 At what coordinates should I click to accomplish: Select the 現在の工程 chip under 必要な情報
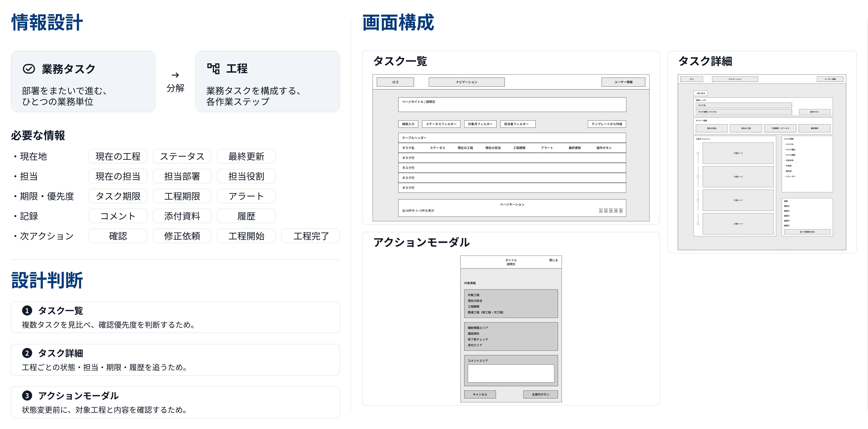pyautogui.click(x=118, y=156)
